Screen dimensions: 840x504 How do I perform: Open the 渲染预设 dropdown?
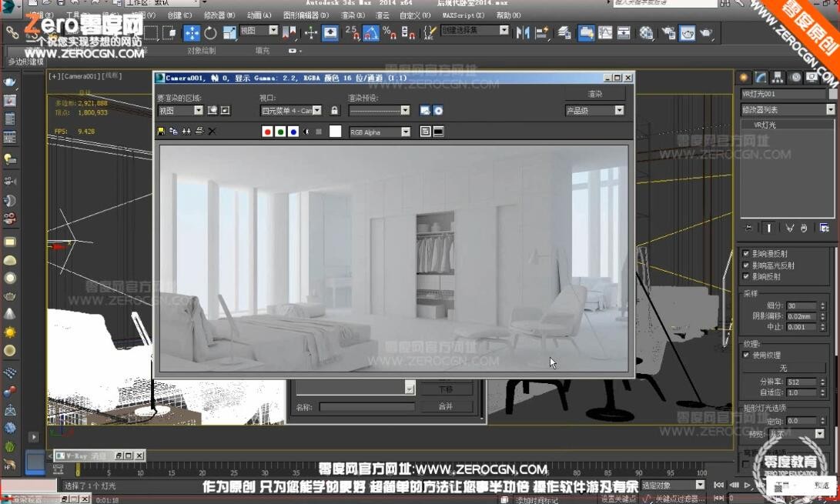pyautogui.click(x=380, y=110)
